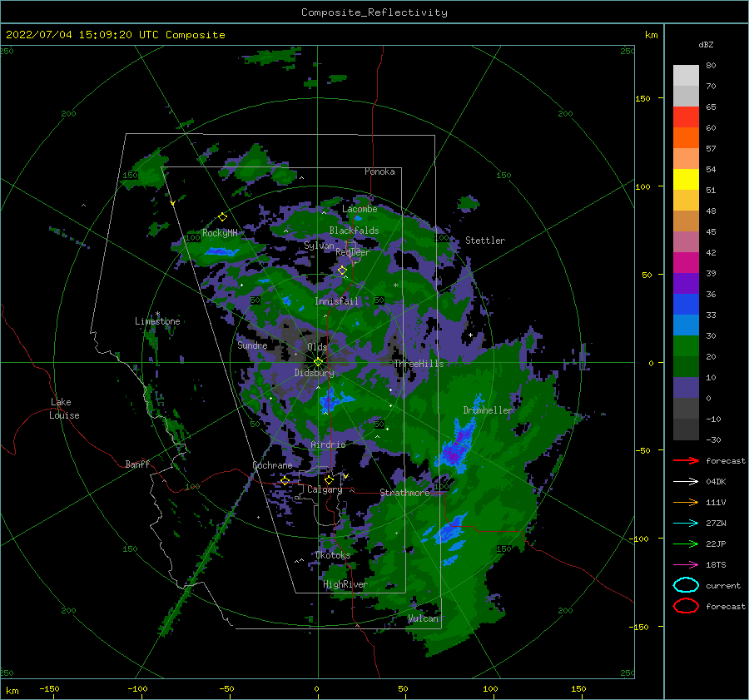The image size is (749, 700).
Task: Click the green 22JP arrow icon
Action: point(686,544)
